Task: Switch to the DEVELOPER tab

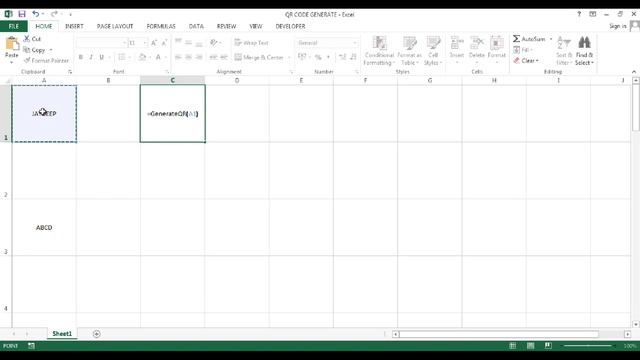Action: [290, 26]
